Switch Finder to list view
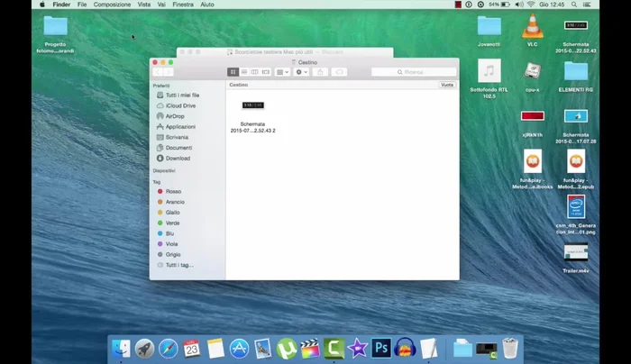 click(x=244, y=72)
